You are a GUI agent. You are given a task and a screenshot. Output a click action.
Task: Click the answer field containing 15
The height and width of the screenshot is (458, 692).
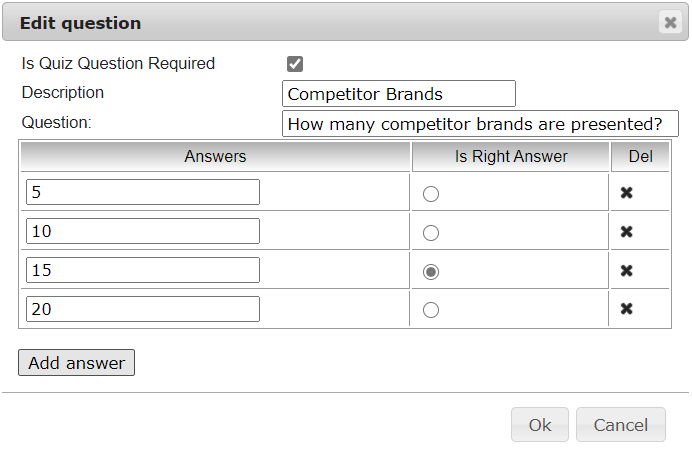coord(143,271)
